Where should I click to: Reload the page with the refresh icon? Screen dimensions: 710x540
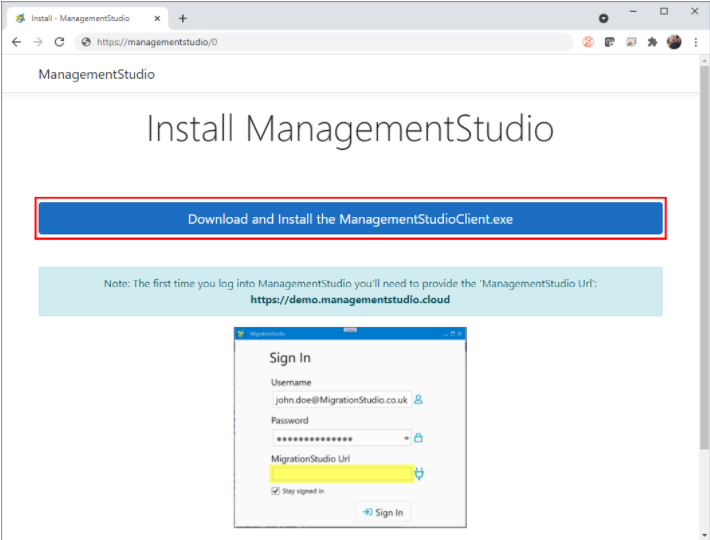tap(59, 42)
